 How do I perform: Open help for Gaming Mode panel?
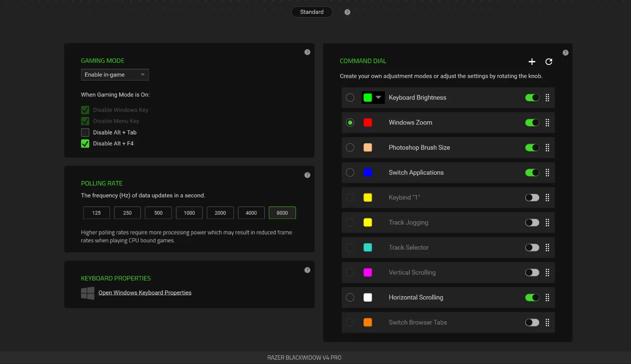(307, 52)
